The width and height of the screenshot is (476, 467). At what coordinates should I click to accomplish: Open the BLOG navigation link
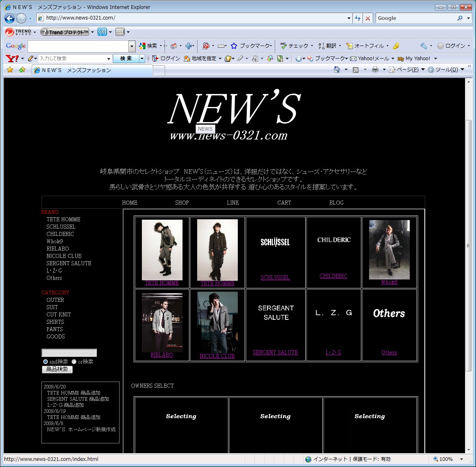(x=336, y=203)
